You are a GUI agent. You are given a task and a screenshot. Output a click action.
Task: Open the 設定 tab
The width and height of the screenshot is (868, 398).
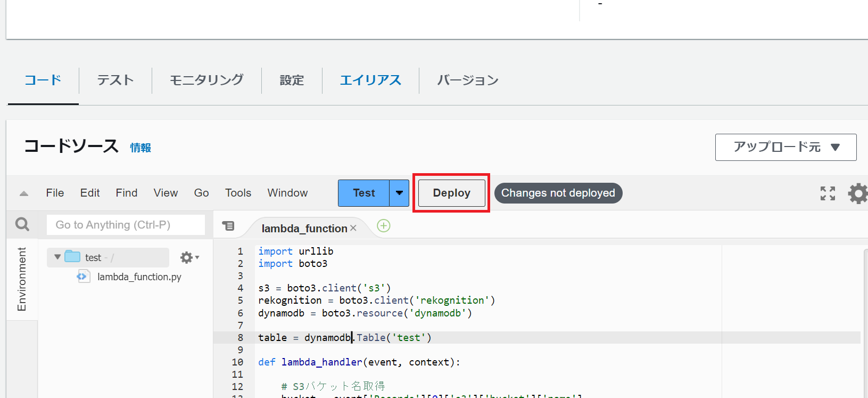[x=292, y=80]
